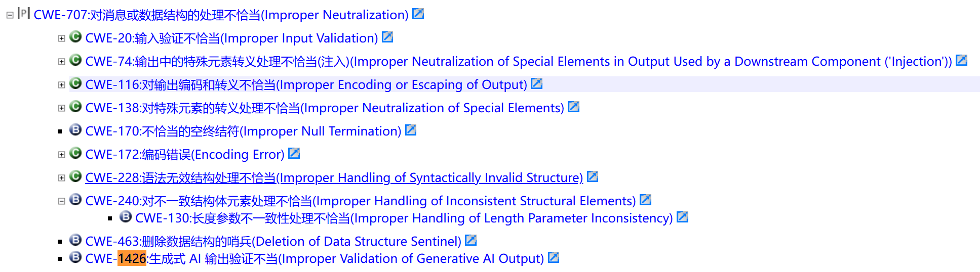Click the edit icon after CWE-1426

point(554,257)
